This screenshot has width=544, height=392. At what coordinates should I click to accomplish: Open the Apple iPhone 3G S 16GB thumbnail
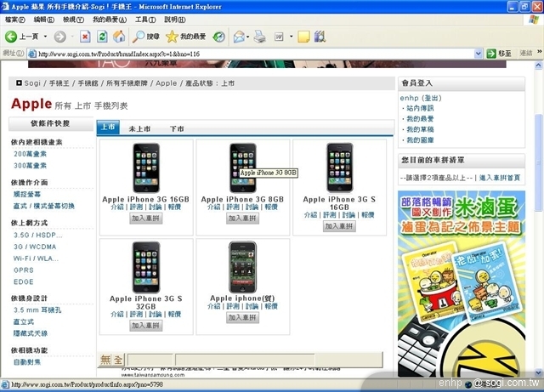[340, 168]
